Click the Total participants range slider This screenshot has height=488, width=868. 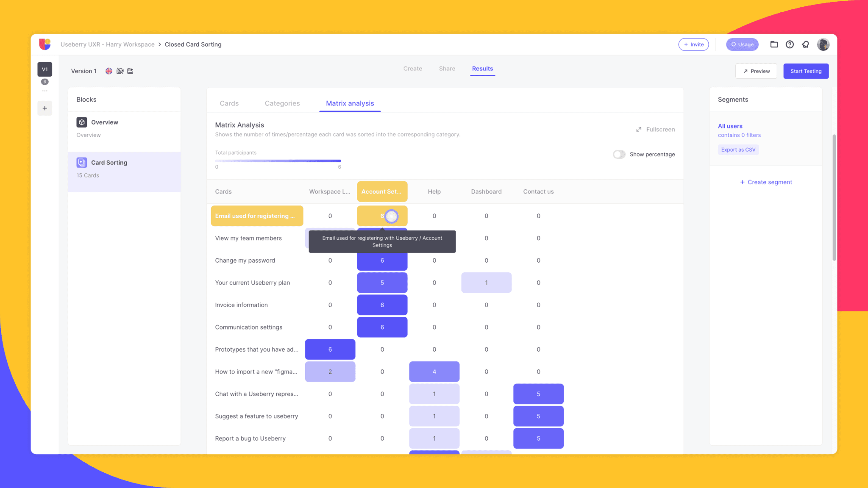278,161
